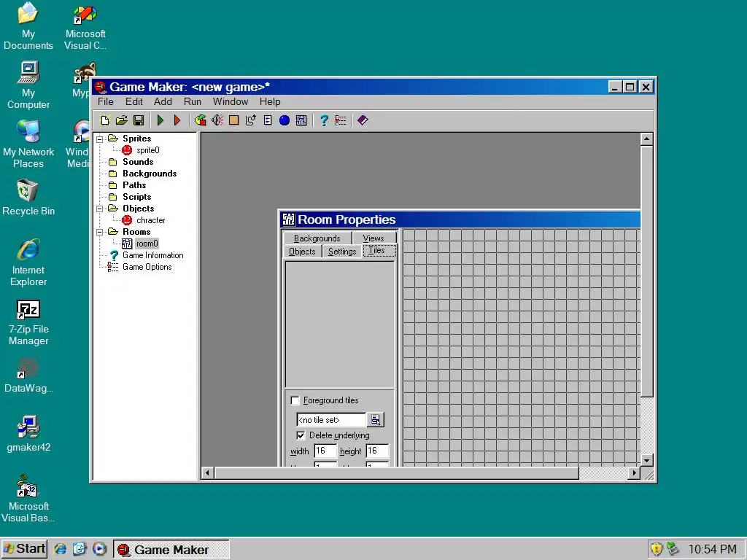Add a path using the path icon
Image resolution: width=747 pixels, height=560 pixels.
point(251,120)
